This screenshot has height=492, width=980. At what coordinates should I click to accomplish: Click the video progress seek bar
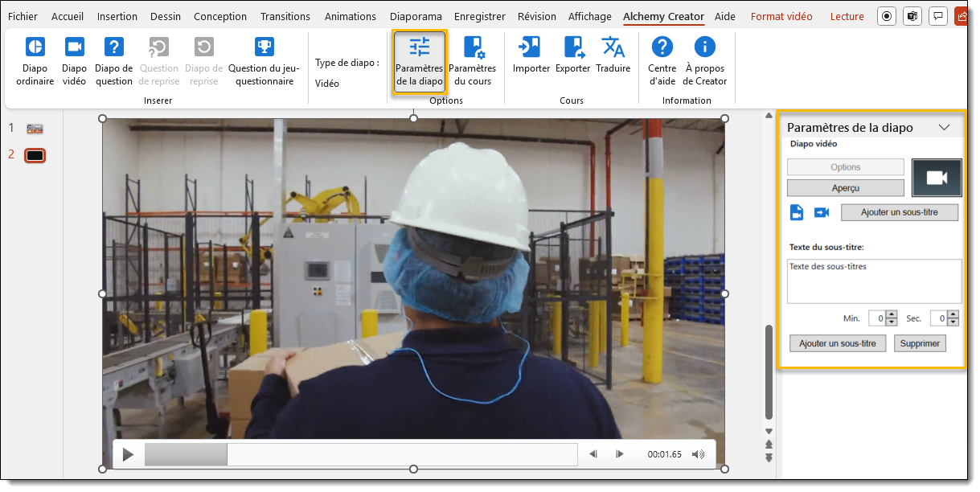[362, 454]
